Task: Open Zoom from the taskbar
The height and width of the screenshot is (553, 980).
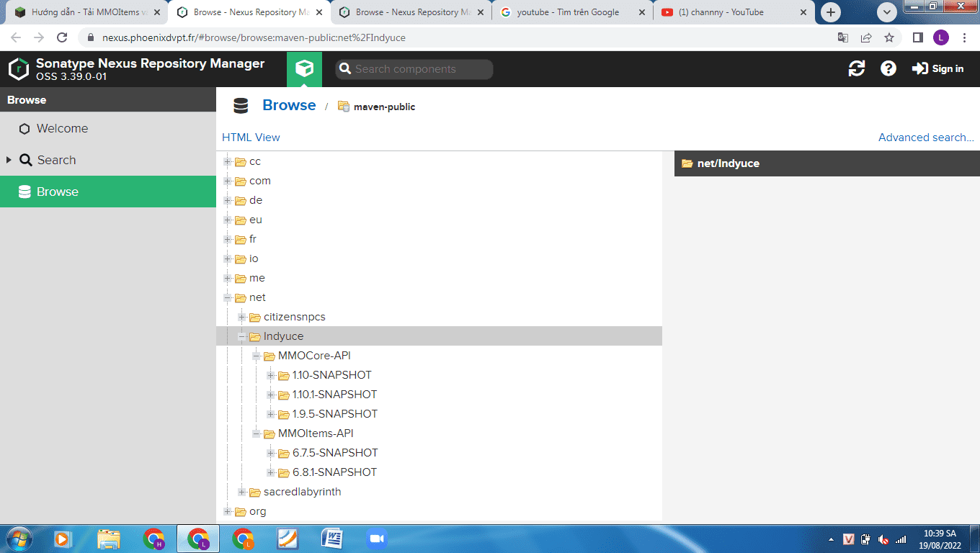Action: click(377, 539)
